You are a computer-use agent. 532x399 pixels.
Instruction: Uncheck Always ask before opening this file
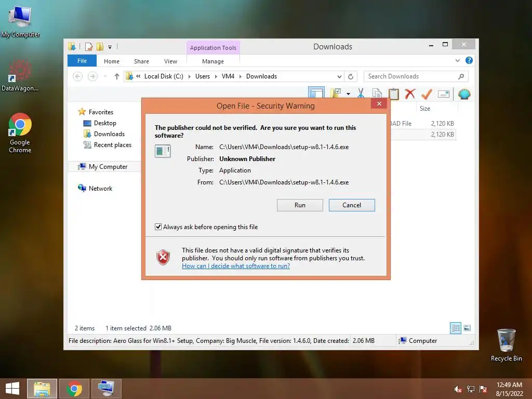tap(158, 227)
